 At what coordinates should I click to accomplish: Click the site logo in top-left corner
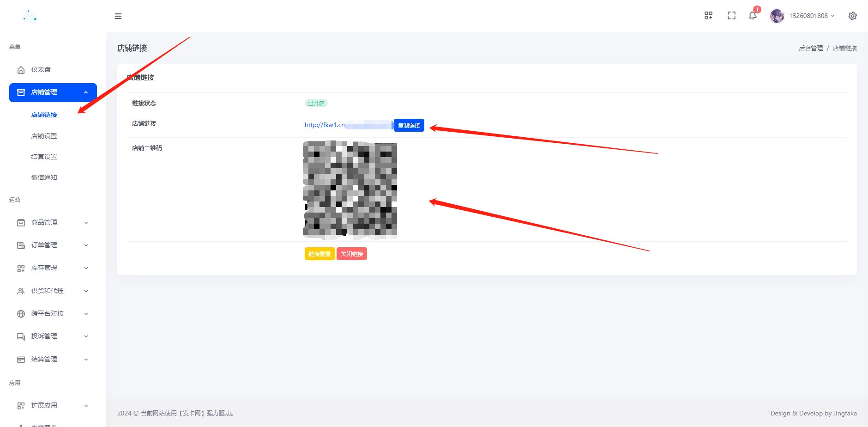[30, 16]
